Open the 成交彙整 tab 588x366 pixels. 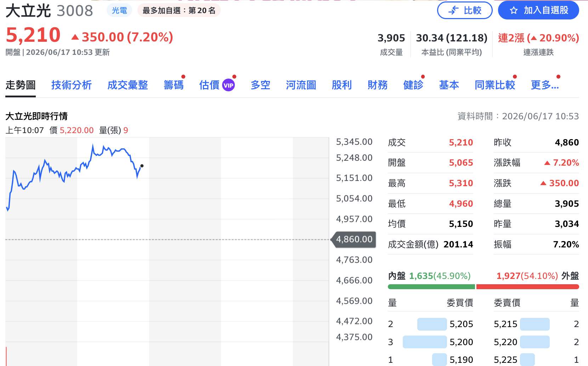(x=128, y=85)
